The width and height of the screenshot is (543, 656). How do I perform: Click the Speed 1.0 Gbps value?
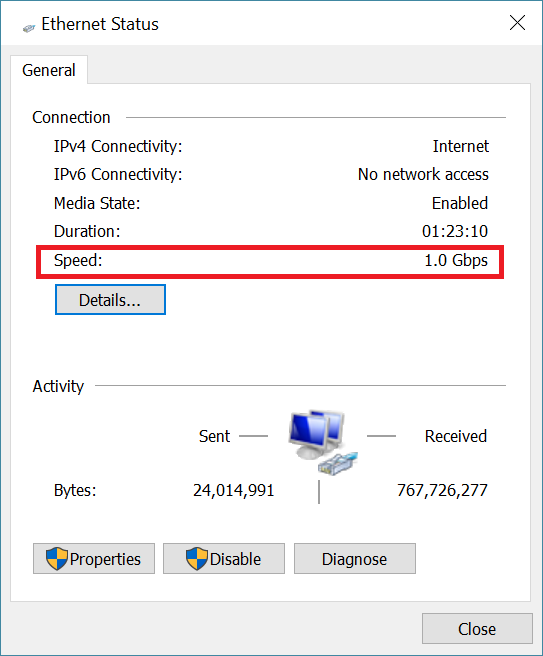[x=456, y=261]
